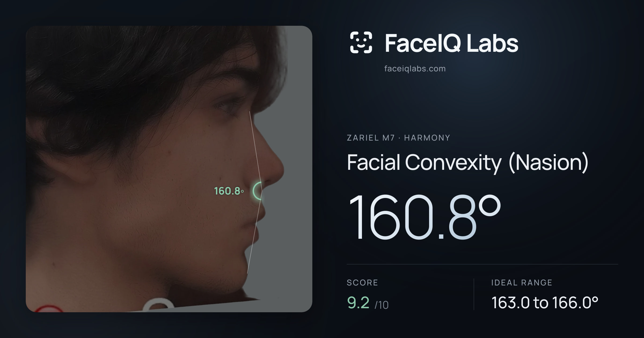
Task: Click the SCORE label
Action: (362, 283)
